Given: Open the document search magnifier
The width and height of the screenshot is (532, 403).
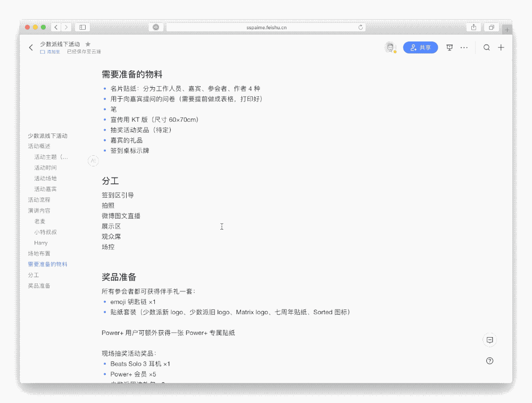Looking at the screenshot, I should coord(486,47).
